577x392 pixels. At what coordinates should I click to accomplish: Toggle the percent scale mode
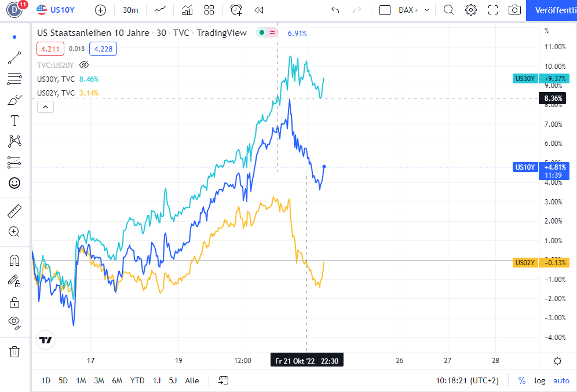pos(522,380)
